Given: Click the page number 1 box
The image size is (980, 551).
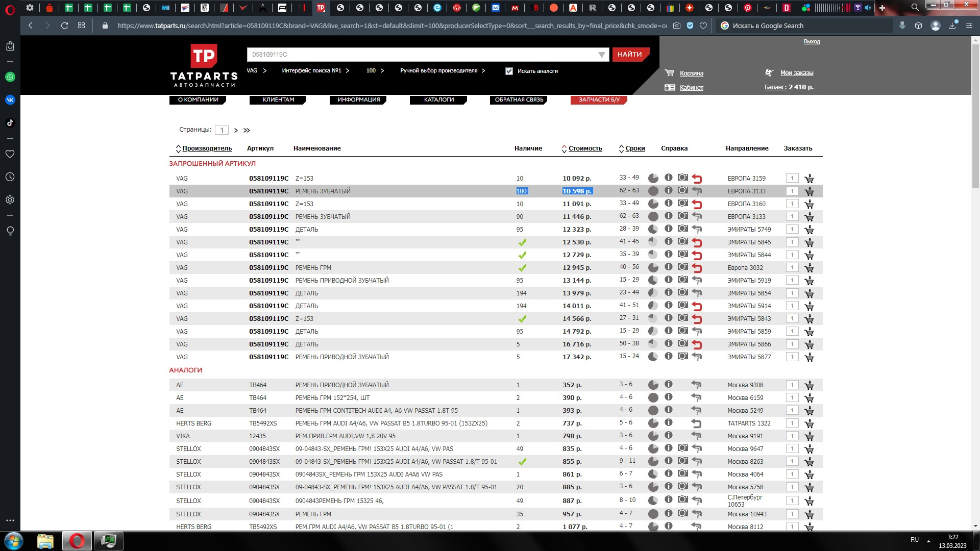Looking at the screenshot, I should [x=222, y=130].
